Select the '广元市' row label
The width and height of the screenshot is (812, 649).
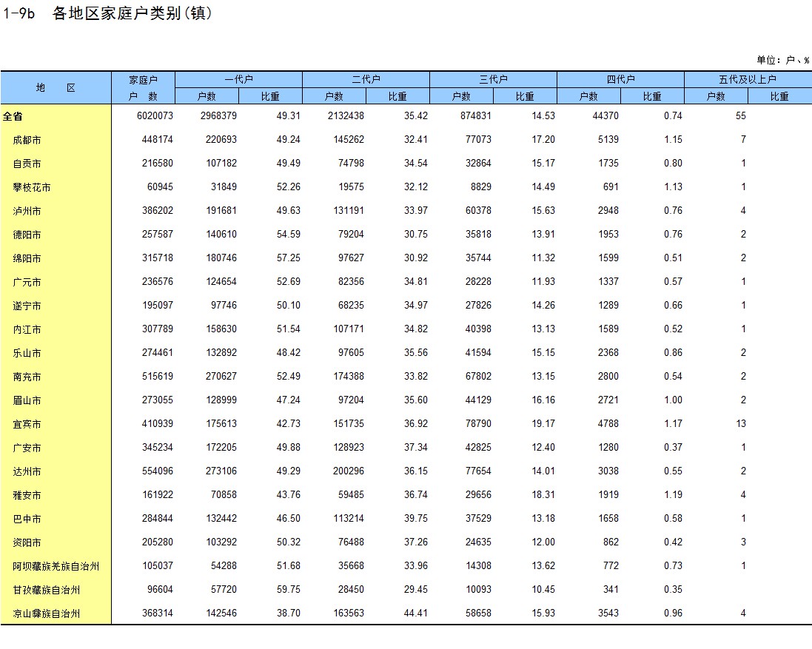(x=27, y=283)
